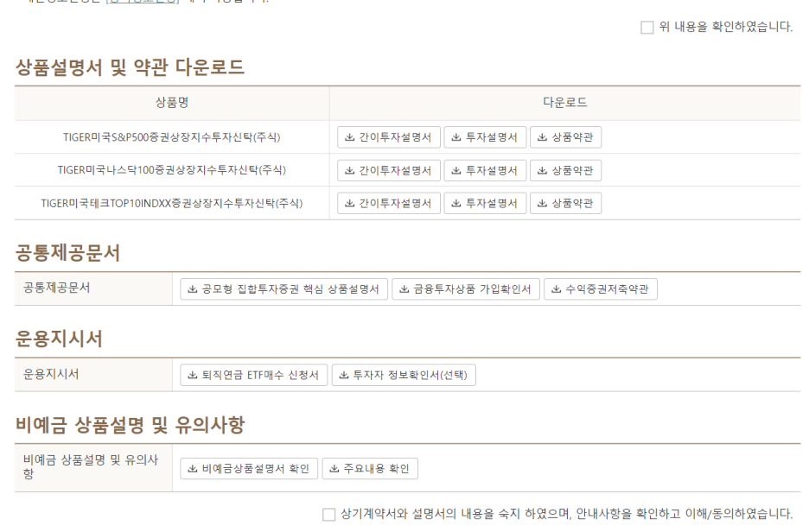The image size is (809, 532).
Task: Click the 운용지시서 row label cell
Action: (x=93, y=375)
